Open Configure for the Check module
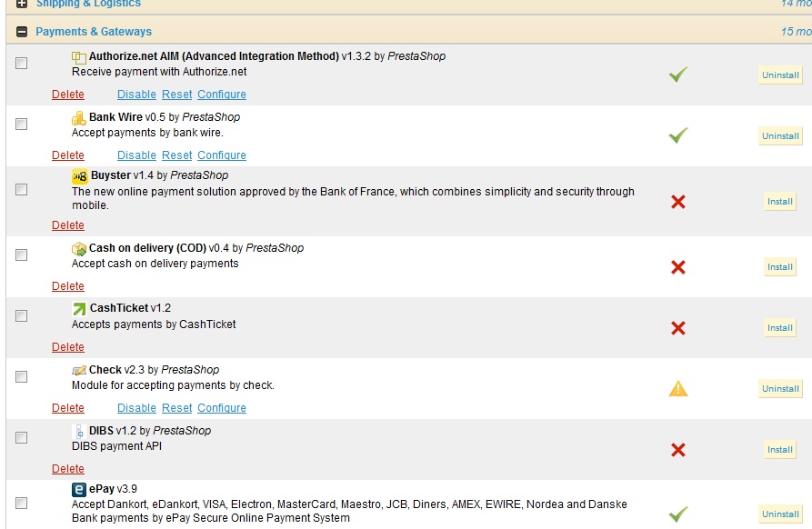The width and height of the screenshot is (812, 529). 222,408
